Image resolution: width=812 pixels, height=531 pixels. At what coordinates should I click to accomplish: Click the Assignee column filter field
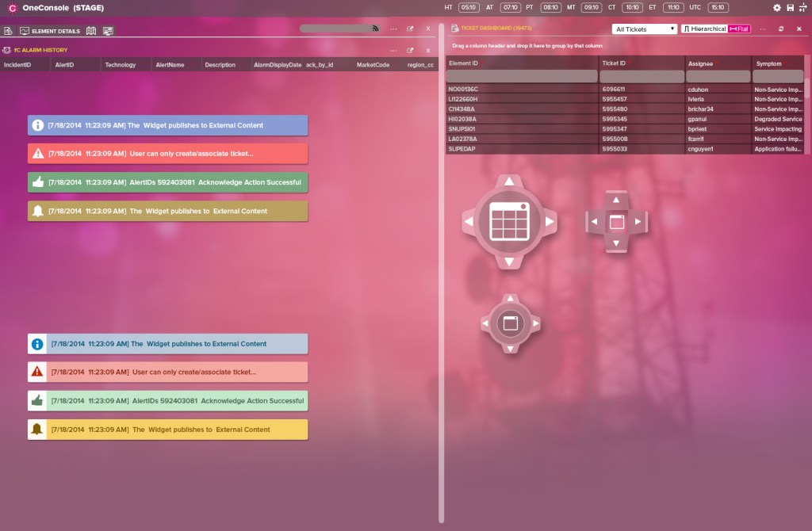point(718,77)
